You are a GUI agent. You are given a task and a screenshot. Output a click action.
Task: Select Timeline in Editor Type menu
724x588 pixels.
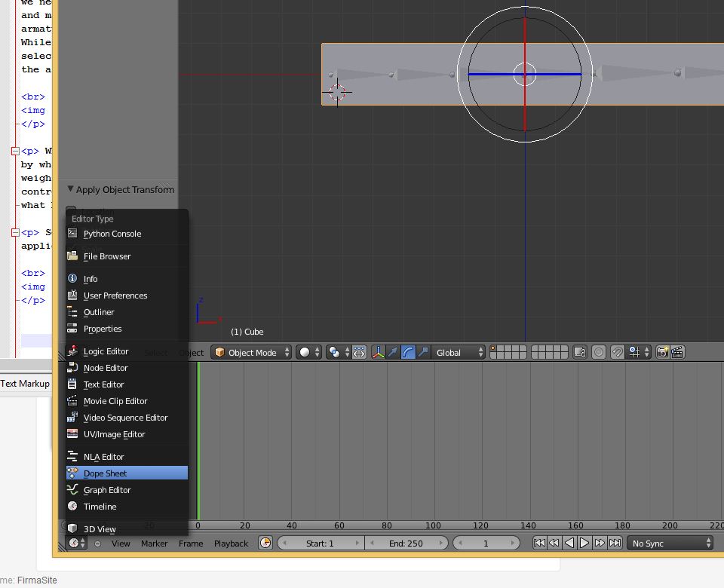[127, 507]
